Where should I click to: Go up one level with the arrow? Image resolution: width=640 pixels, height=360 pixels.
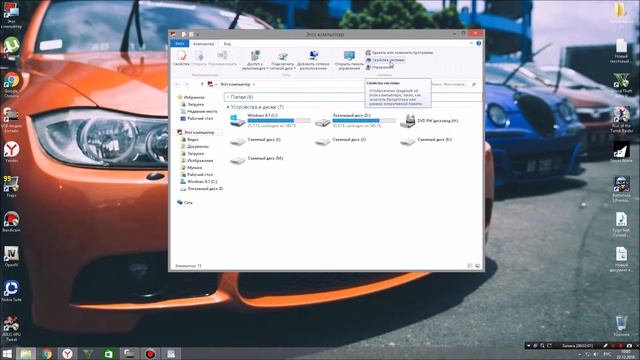[x=202, y=84]
